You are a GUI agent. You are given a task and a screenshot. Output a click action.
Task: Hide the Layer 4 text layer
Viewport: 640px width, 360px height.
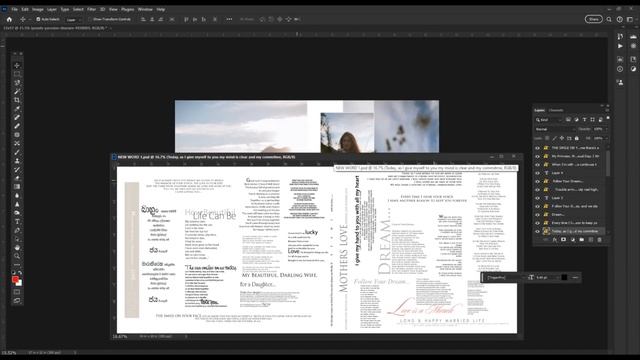(538, 173)
